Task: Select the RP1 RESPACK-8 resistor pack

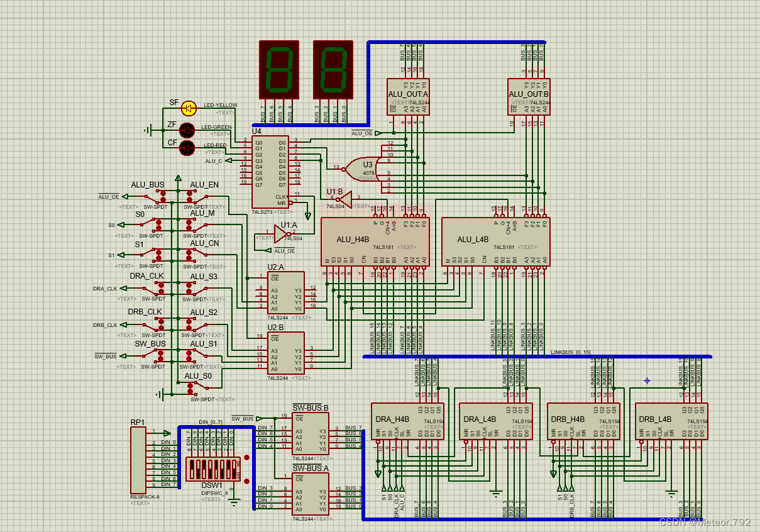Action: click(138, 460)
